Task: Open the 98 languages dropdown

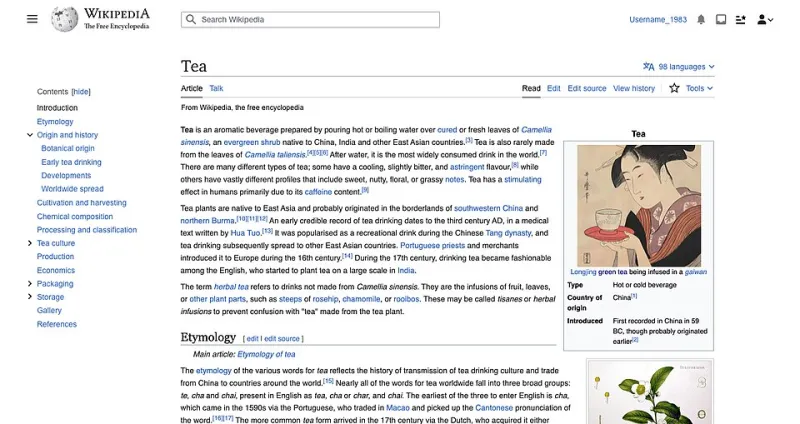Action: coord(686,67)
